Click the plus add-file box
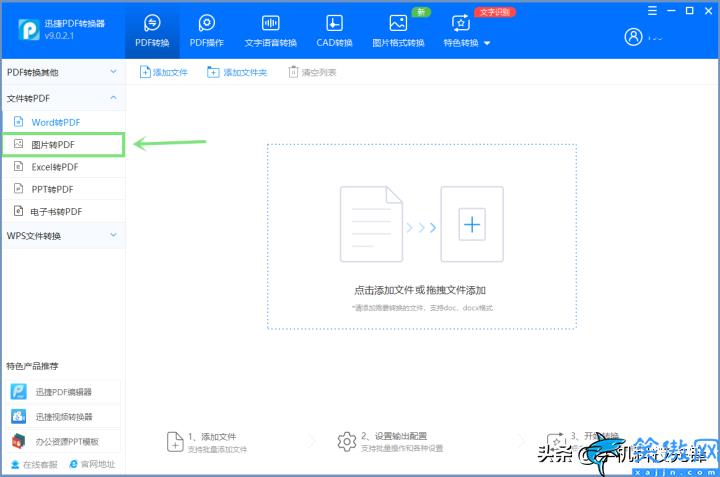This screenshot has height=477, width=720. pos(472,224)
